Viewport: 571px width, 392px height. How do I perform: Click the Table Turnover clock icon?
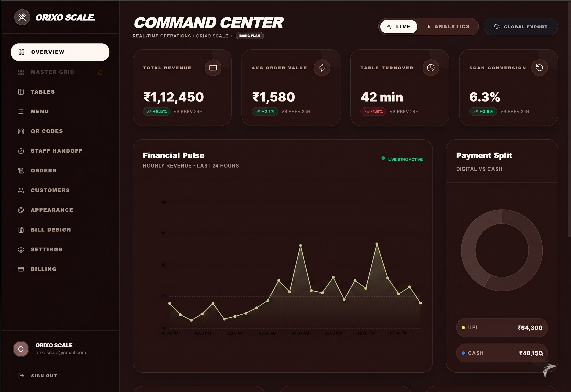point(431,68)
